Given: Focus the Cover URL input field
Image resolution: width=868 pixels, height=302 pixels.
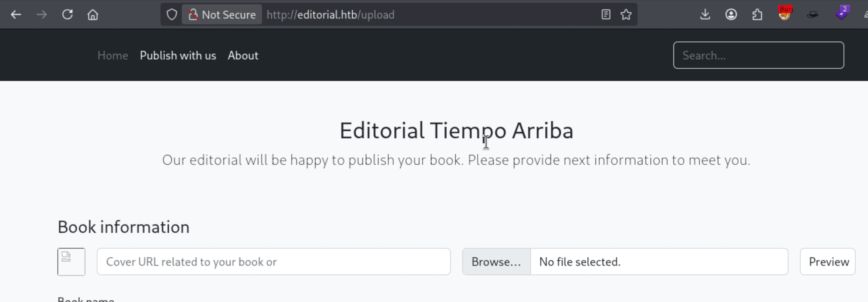Looking at the screenshot, I should (274, 262).
